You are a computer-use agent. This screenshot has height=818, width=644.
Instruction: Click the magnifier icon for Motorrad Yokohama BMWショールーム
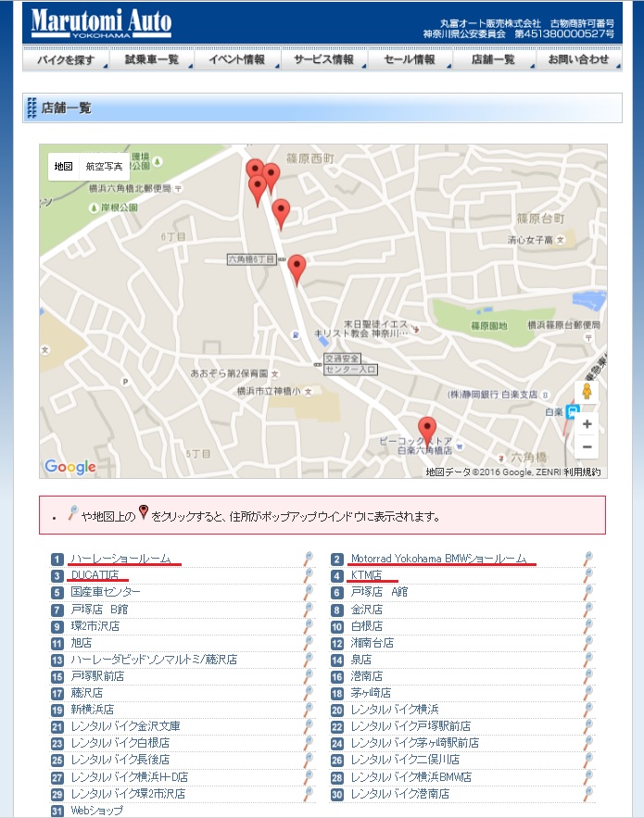click(588, 559)
